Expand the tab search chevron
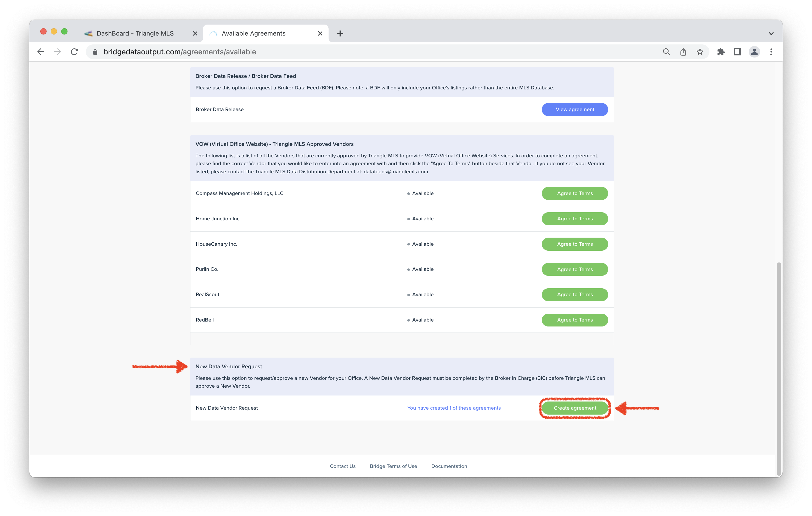812x516 pixels. 771,33
